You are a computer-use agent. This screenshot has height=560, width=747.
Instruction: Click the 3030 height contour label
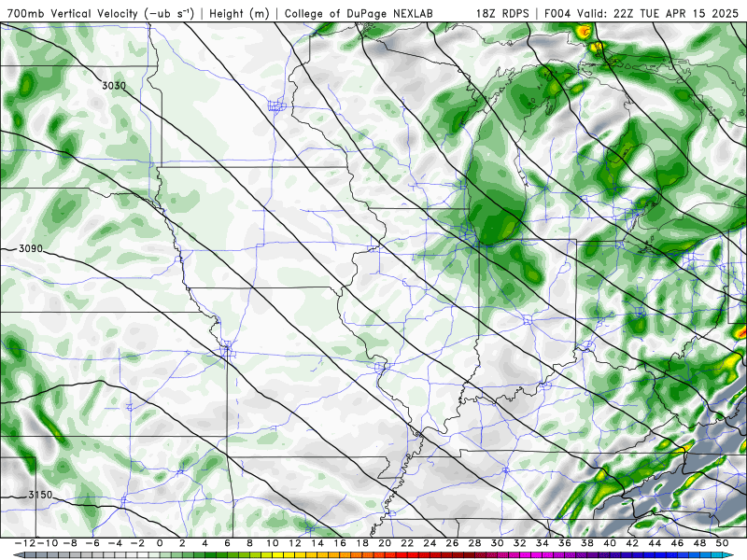(x=114, y=86)
